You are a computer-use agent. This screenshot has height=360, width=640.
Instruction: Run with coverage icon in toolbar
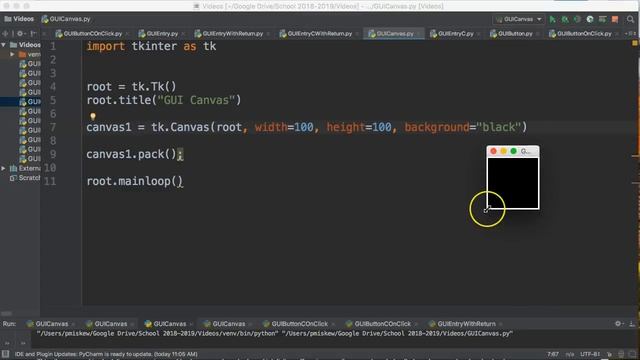(577, 19)
